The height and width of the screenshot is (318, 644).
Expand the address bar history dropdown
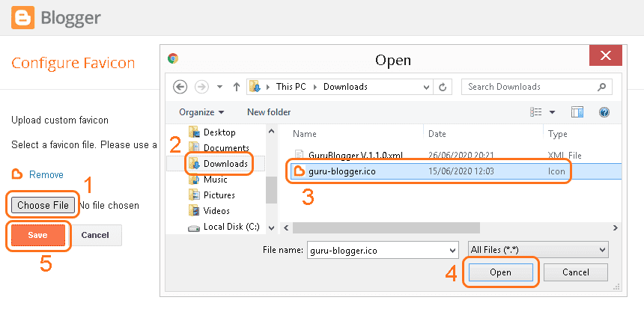[x=426, y=87]
